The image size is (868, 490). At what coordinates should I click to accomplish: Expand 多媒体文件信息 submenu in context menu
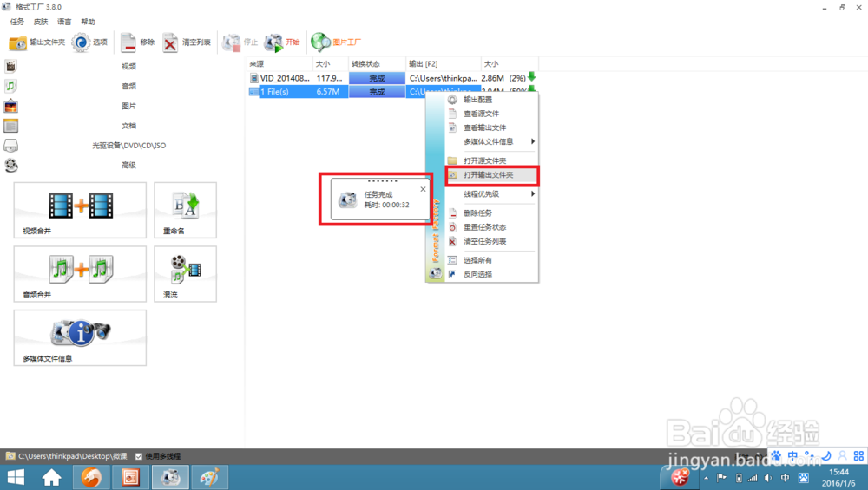pyautogui.click(x=491, y=141)
